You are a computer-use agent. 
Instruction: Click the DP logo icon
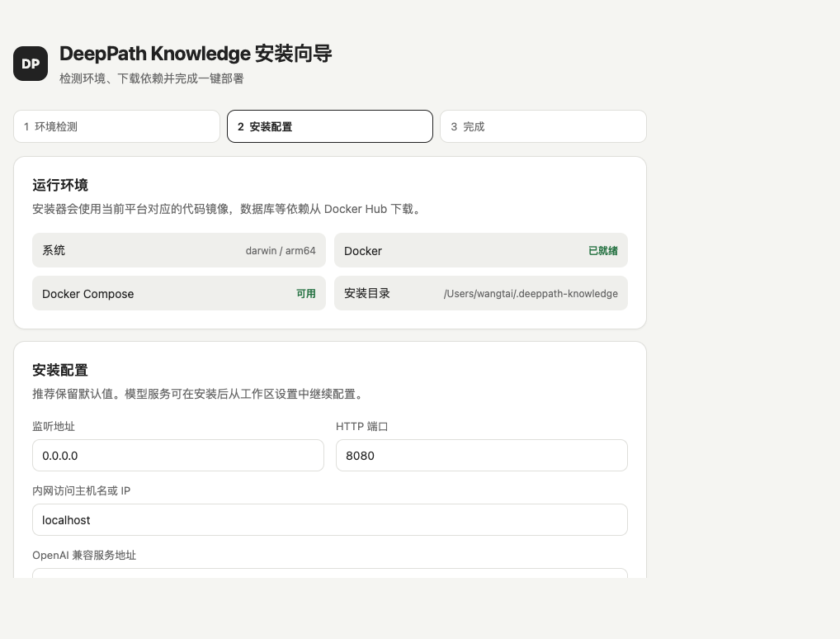click(x=31, y=64)
